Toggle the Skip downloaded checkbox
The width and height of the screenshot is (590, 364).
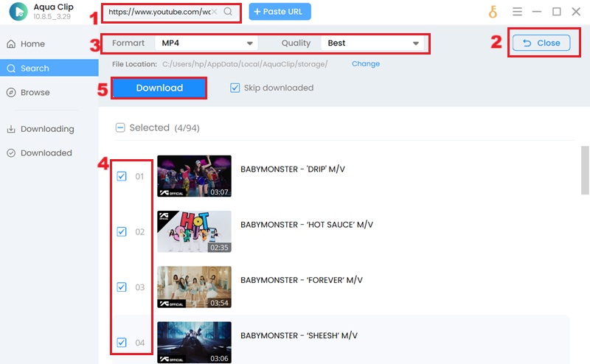tap(235, 88)
